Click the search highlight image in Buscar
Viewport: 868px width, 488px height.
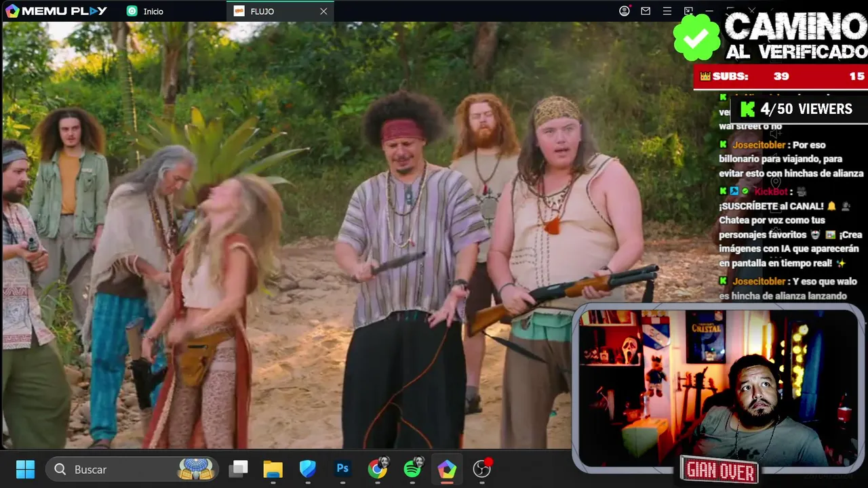tap(196, 469)
